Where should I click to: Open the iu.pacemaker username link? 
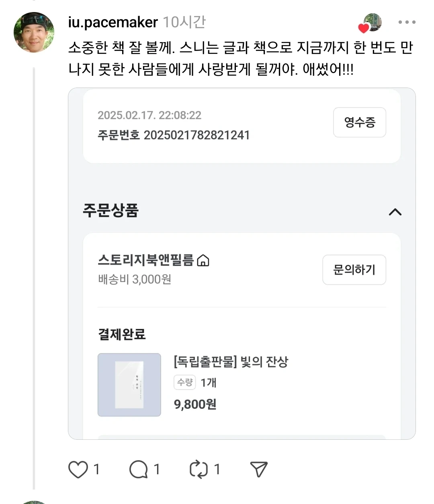pyautogui.click(x=113, y=22)
